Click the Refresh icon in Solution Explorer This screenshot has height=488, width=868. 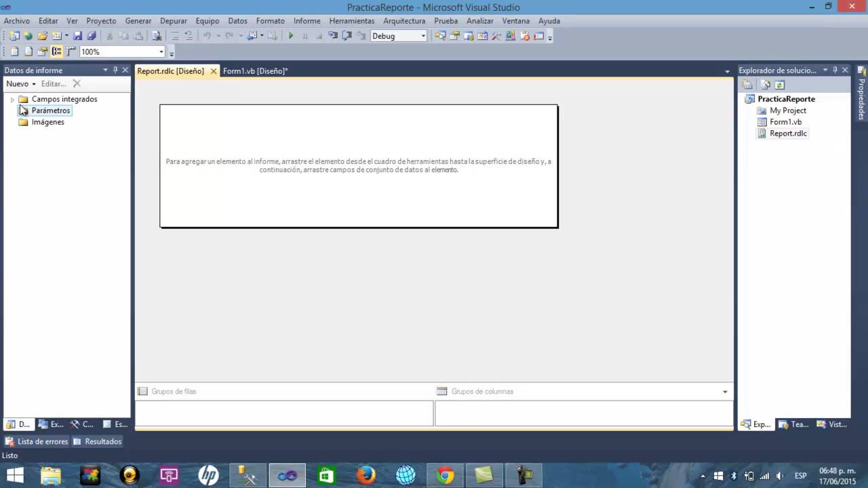pos(780,85)
